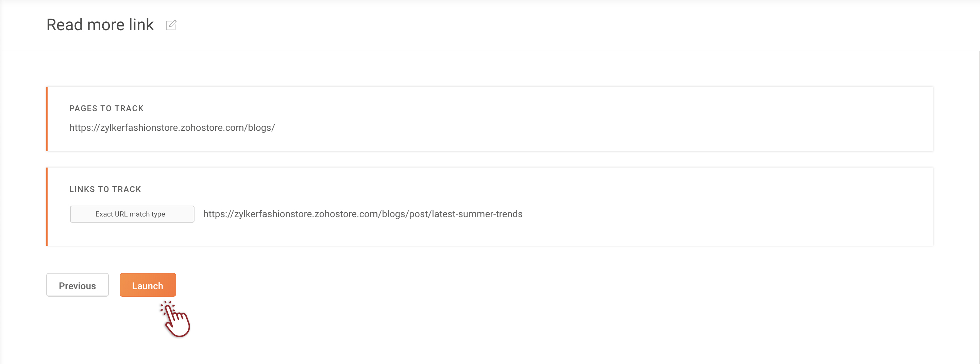Open the latest-summer-trends link URL
The height and width of the screenshot is (364, 980).
tap(362, 214)
